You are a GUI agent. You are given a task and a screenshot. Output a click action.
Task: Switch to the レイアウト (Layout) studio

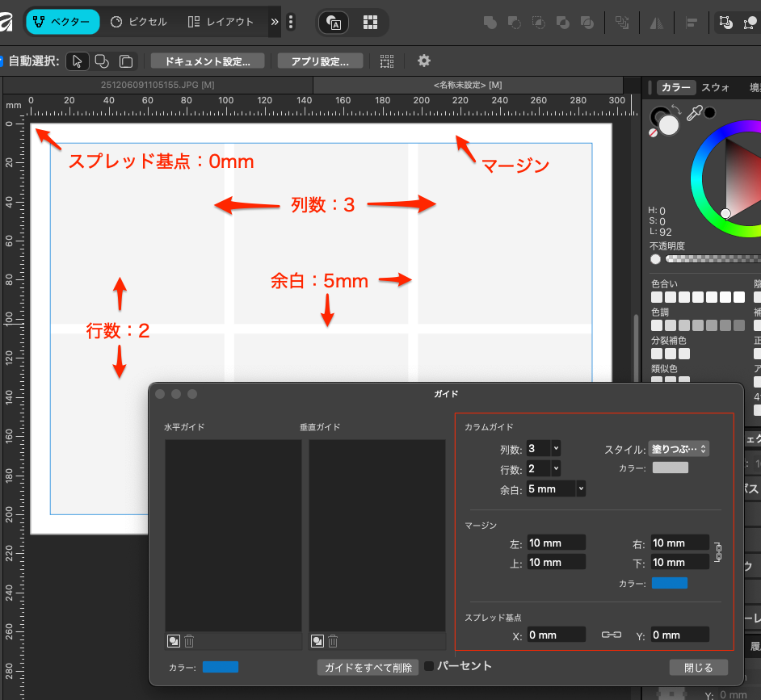click(x=221, y=22)
